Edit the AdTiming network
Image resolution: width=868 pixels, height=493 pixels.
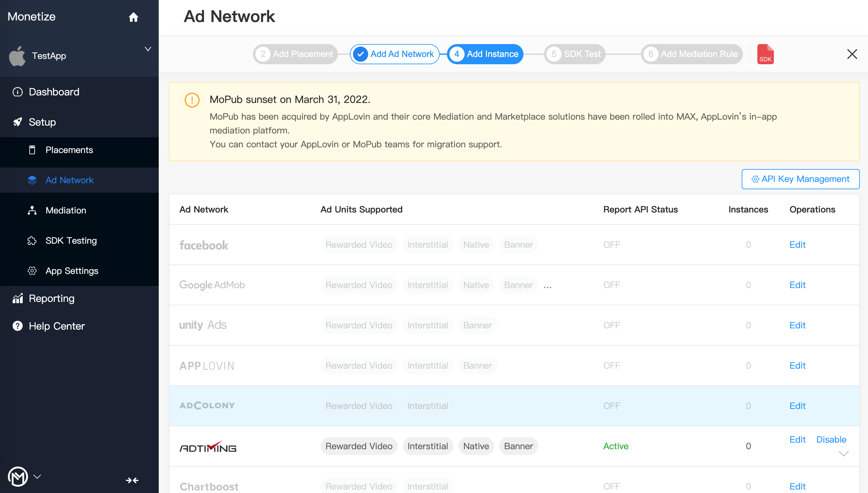[x=797, y=439]
